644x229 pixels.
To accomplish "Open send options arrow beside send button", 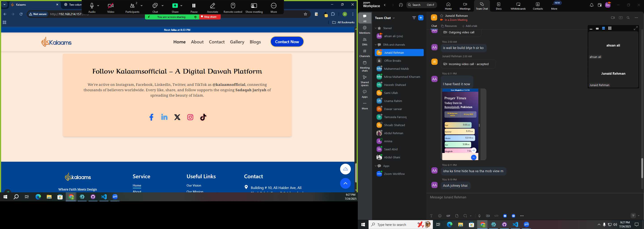I will point(639,216).
